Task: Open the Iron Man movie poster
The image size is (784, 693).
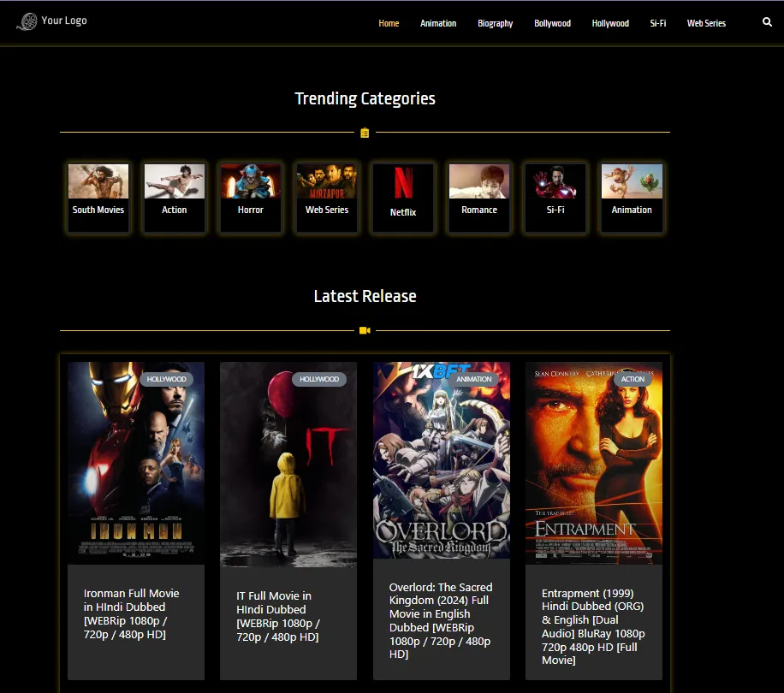Action: point(136,463)
